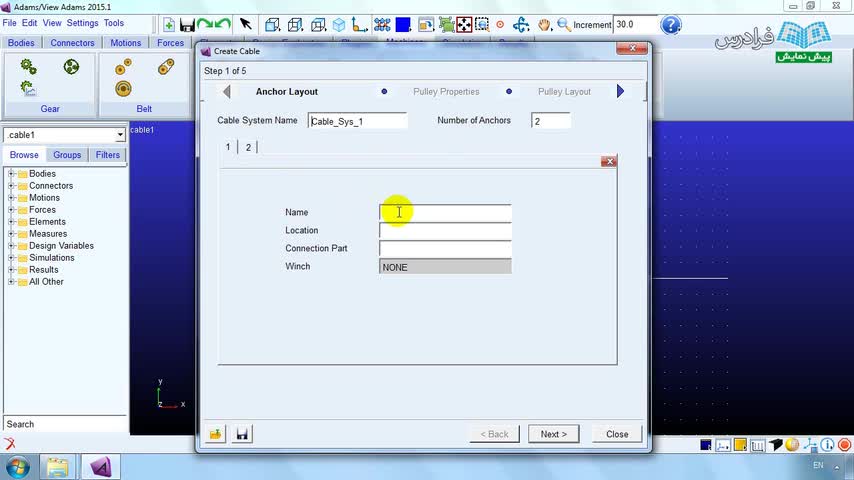Choose the wireframe cube view icon

coord(295,25)
